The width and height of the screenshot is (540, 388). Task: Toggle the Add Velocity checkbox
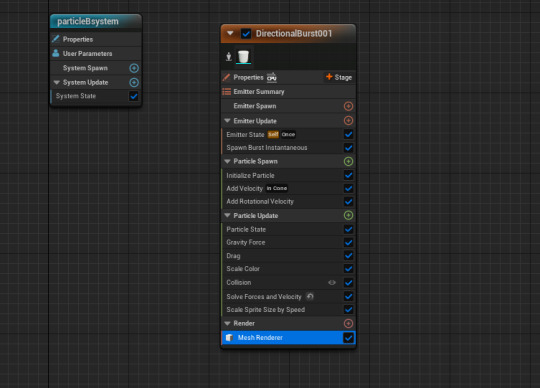tap(348, 188)
